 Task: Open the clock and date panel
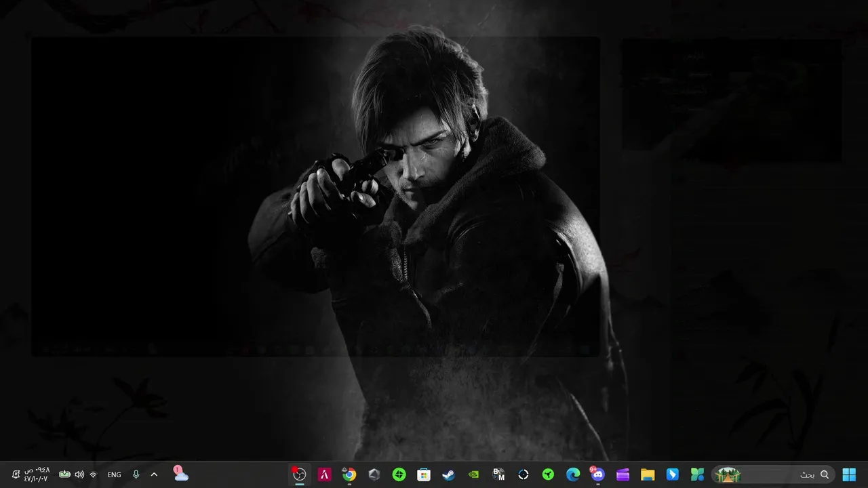(x=37, y=474)
